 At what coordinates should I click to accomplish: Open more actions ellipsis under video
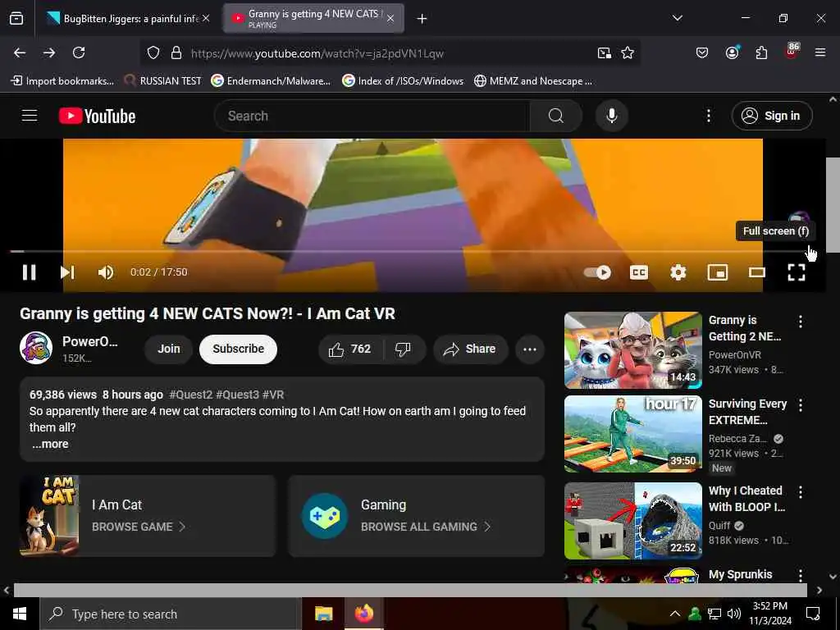pos(530,349)
